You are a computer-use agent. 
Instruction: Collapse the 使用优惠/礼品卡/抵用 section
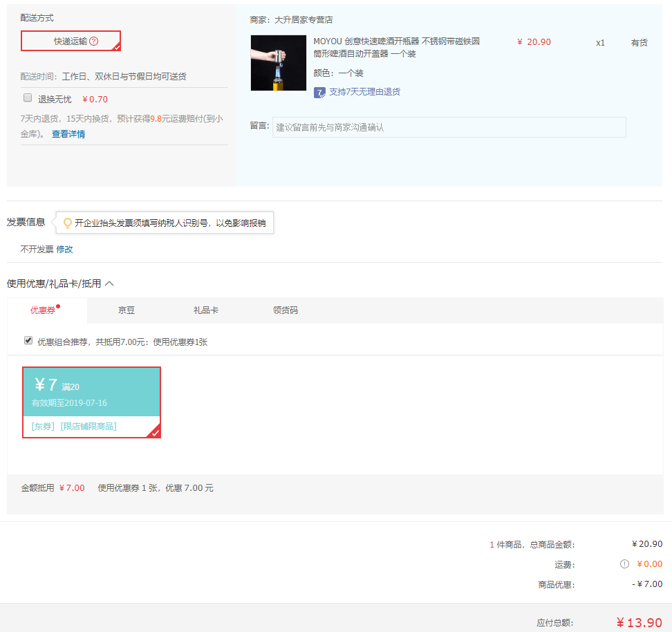[109, 284]
